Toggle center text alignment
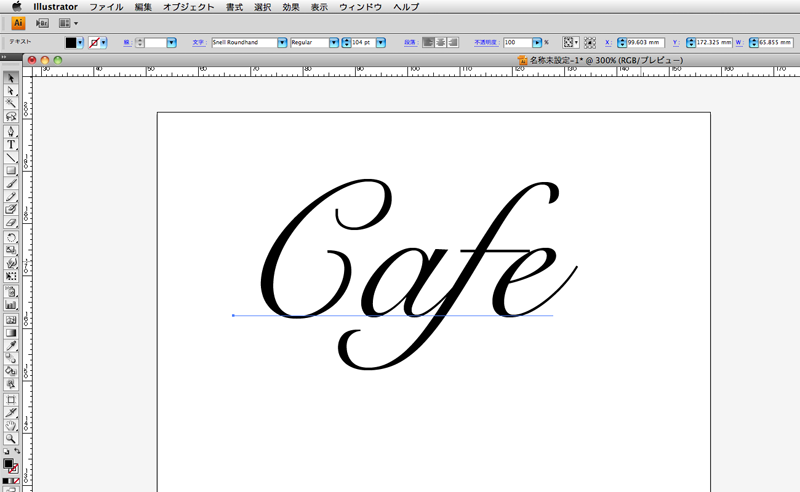Screen dimensions: 800x492 pyautogui.click(x=440, y=42)
